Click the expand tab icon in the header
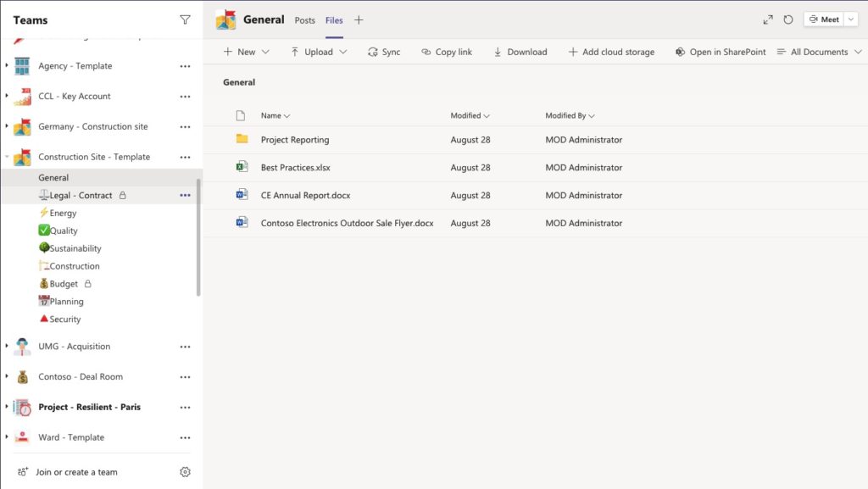This screenshot has width=868, height=489. click(768, 19)
